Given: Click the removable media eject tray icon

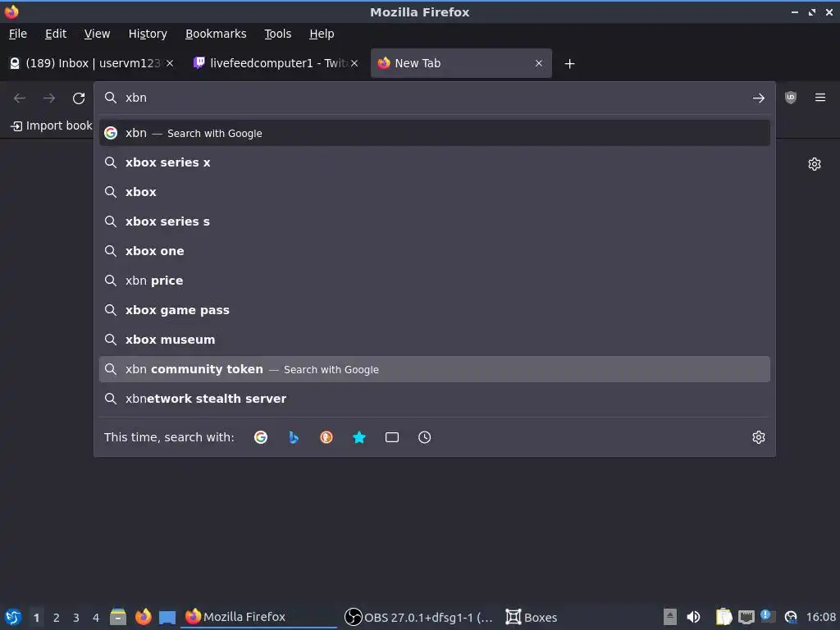Looking at the screenshot, I should point(669,617).
